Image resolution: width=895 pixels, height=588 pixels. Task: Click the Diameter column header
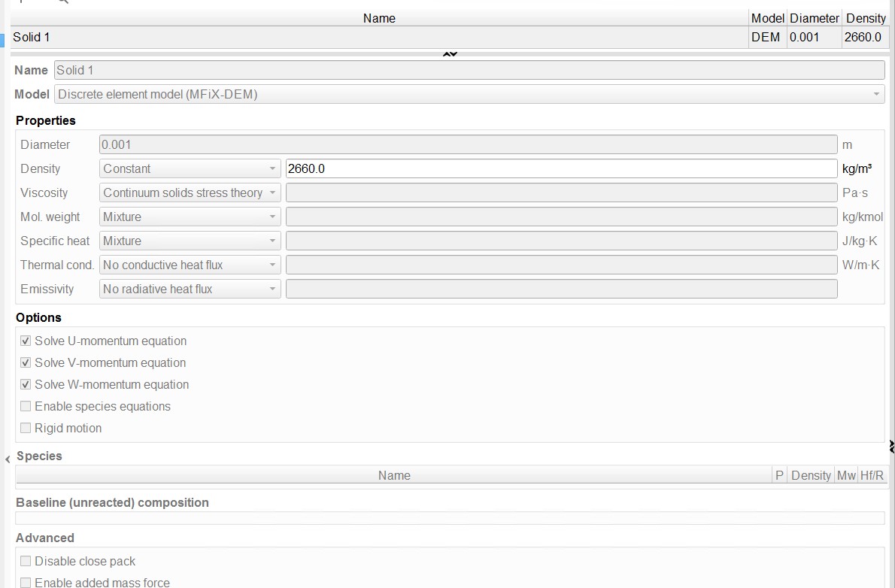tap(814, 18)
